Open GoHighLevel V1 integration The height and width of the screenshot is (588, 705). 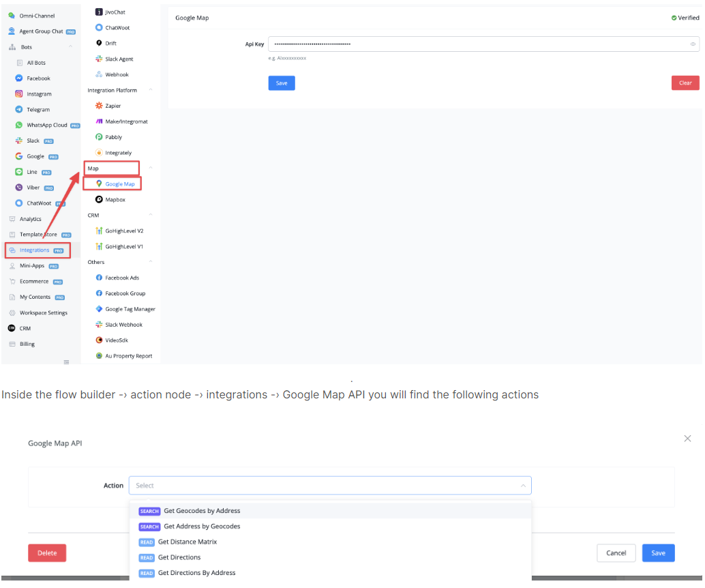click(119, 246)
